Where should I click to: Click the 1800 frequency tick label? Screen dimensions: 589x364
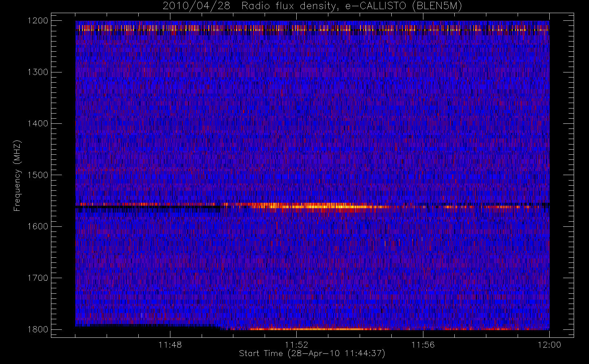coord(38,329)
